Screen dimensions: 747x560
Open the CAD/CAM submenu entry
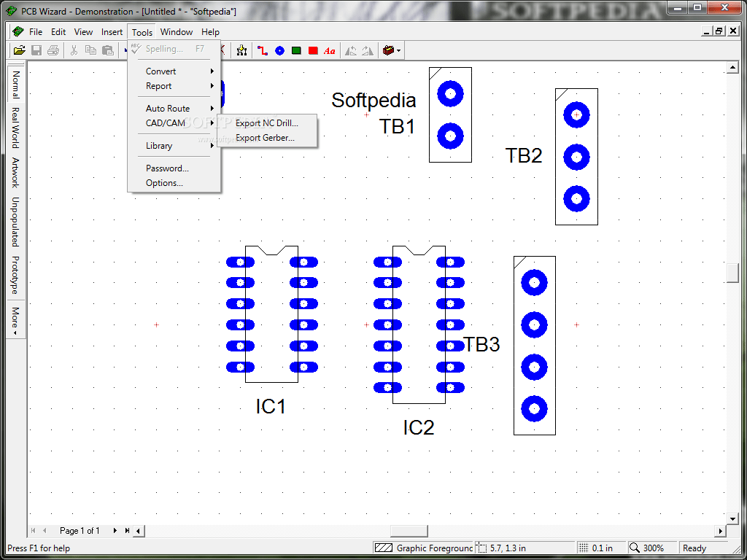174,122
